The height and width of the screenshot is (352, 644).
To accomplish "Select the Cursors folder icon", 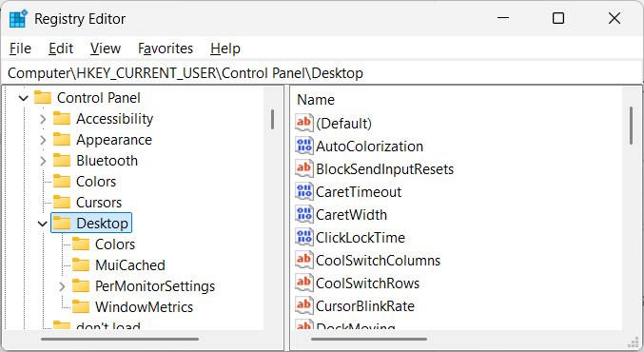I will click(x=62, y=203).
